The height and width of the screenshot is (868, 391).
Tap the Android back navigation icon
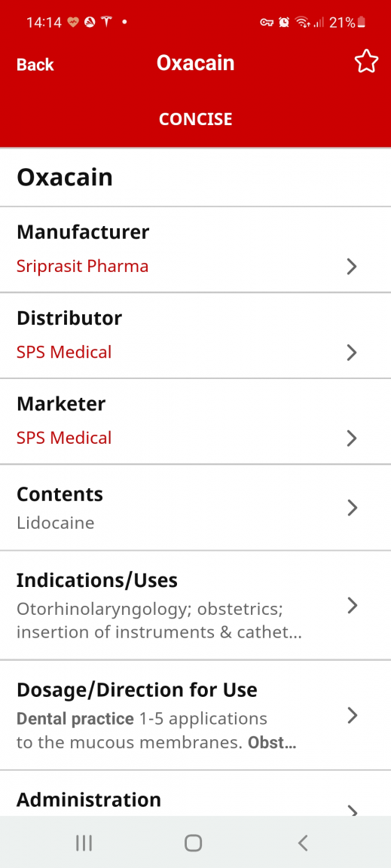(302, 843)
